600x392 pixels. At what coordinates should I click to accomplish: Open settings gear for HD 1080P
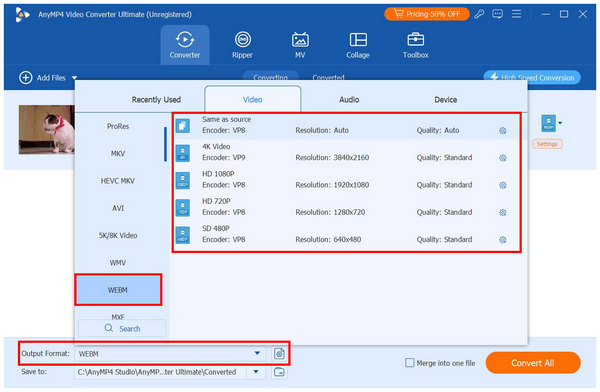pos(503,185)
